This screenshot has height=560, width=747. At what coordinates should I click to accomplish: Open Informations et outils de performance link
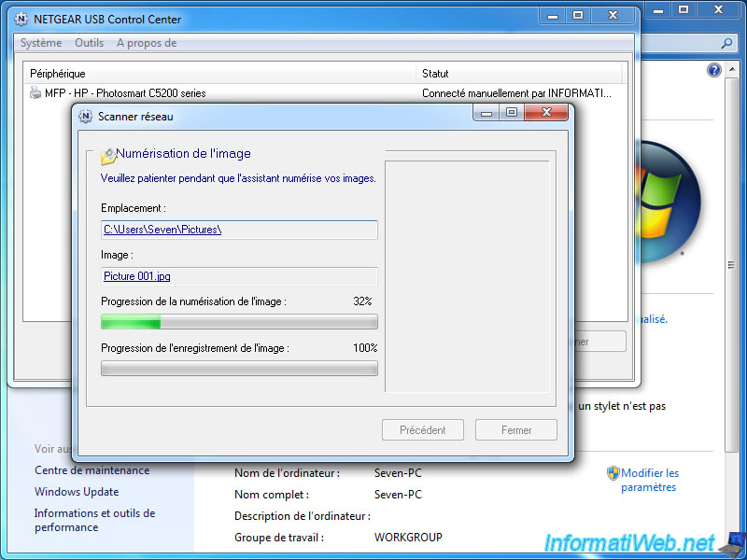95,520
